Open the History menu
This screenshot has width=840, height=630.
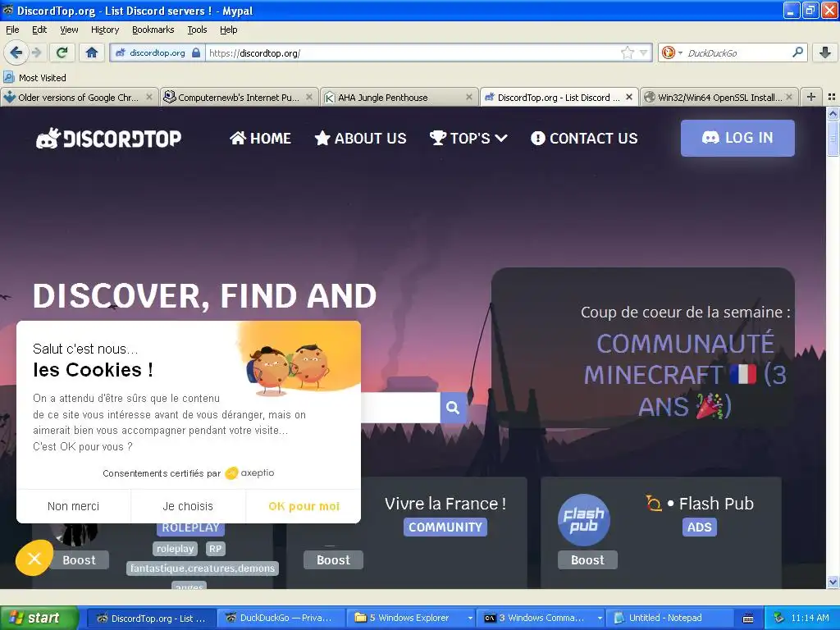[x=104, y=30]
